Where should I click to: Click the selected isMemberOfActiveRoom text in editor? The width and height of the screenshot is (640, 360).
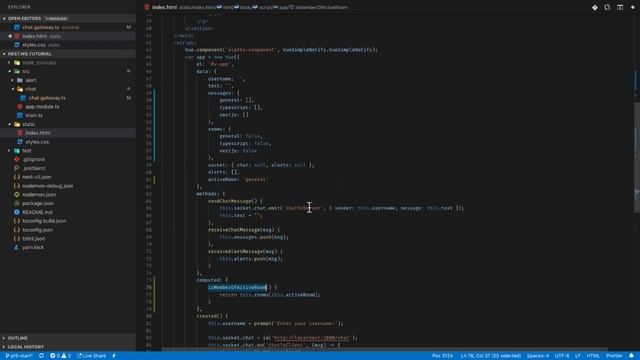[237, 287]
